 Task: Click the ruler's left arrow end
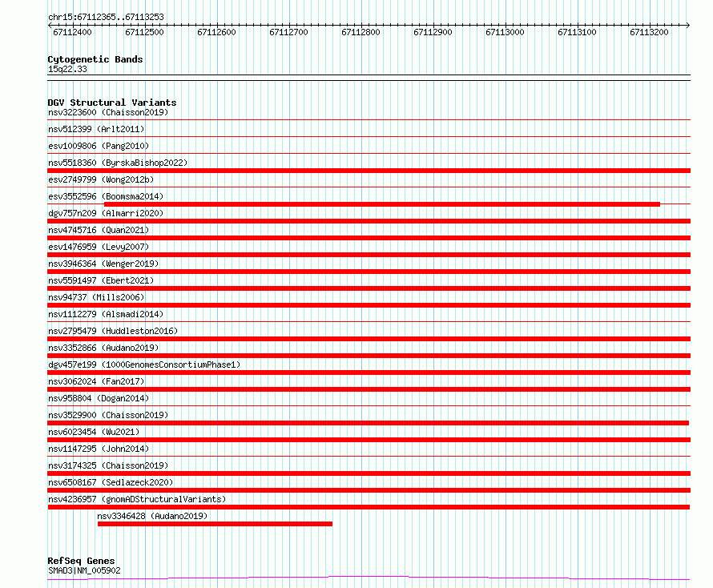pyautogui.click(x=50, y=26)
